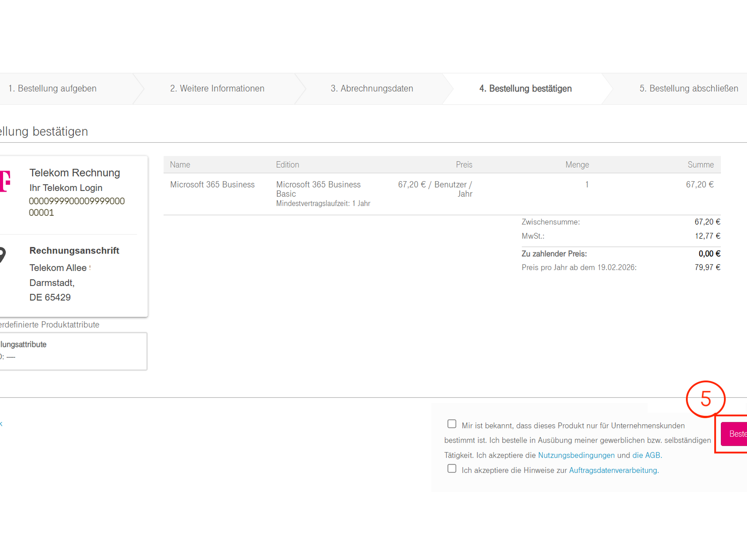Open the Nutzungsbedingungen link

pyautogui.click(x=576, y=455)
